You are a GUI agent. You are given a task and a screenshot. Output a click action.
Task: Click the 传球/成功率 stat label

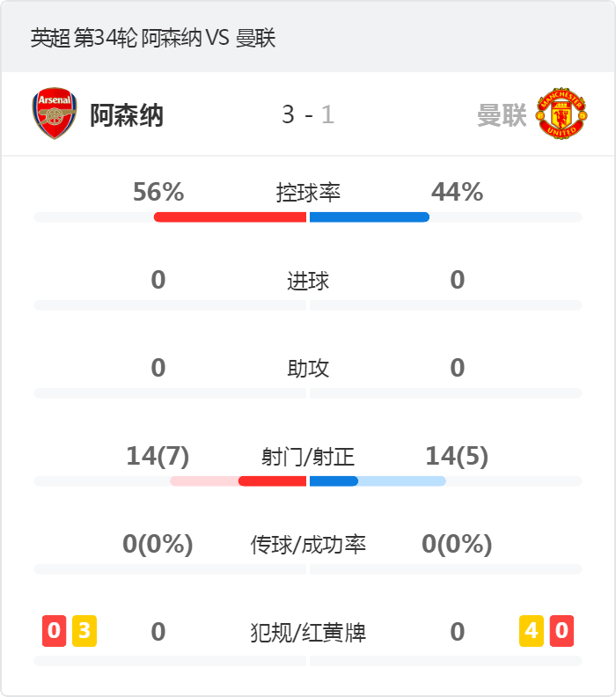click(308, 545)
